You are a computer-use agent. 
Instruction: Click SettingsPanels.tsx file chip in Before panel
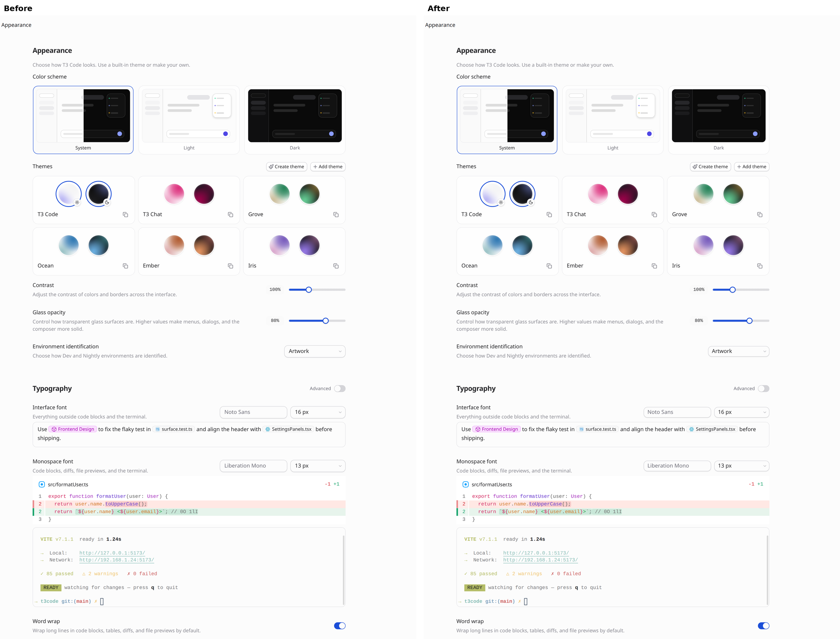[288, 429]
